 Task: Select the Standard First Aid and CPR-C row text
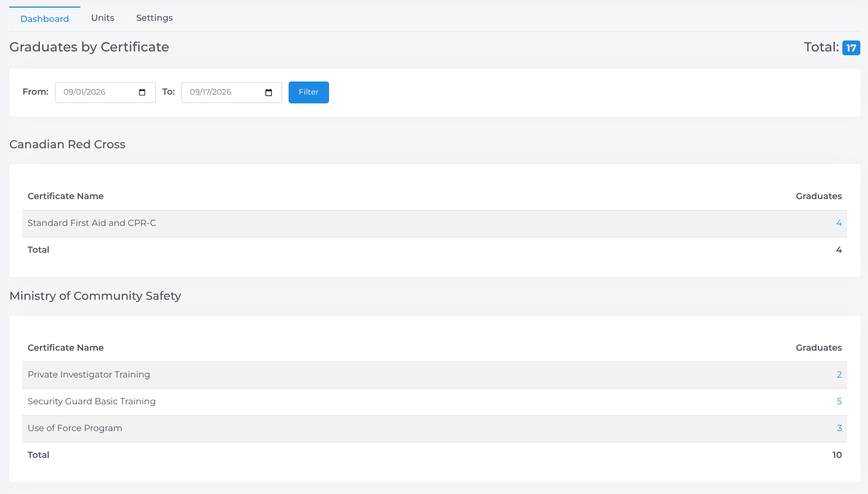click(x=92, y=223)
